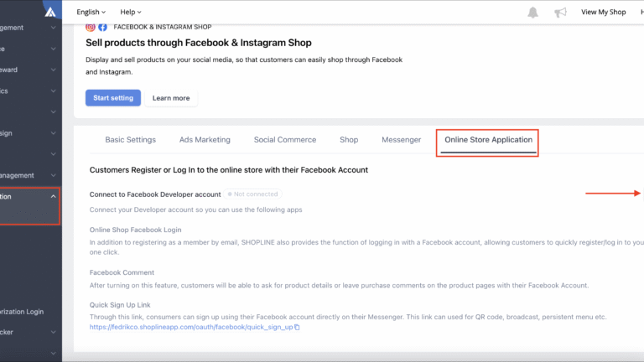
Task: Switch to the Ads Marketing tab
Action: (205, 140)
